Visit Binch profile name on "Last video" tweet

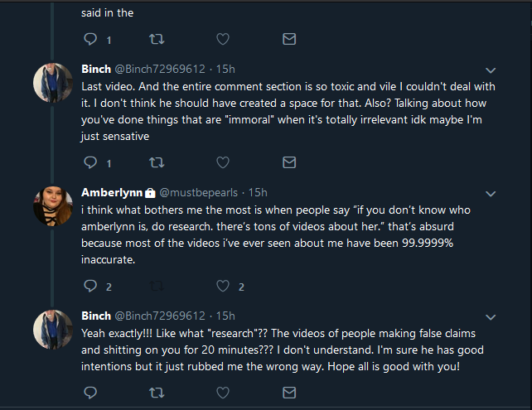click(x=96, y=69)
